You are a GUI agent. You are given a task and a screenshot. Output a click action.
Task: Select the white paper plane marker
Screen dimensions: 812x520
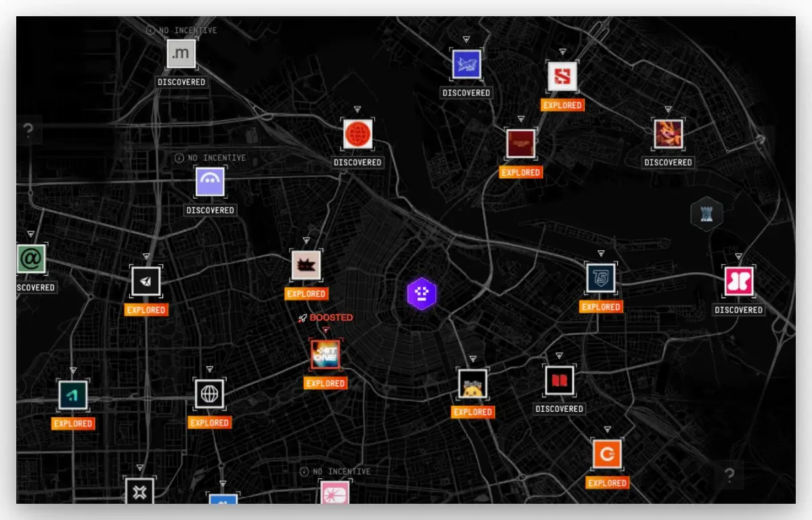point(146,281)
